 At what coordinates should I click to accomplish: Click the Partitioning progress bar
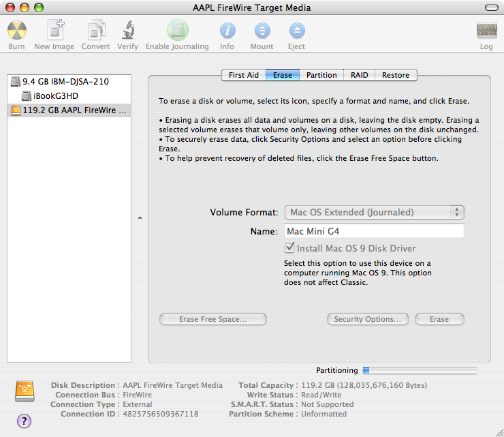click(x=420, y=370)
